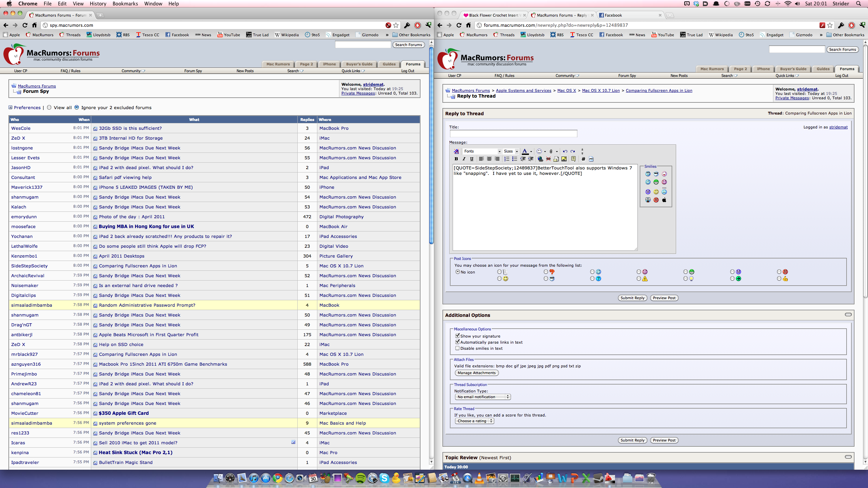868x488 pixels.
Task: Click the undo arrow in editor
Action: tap(565, 151)
